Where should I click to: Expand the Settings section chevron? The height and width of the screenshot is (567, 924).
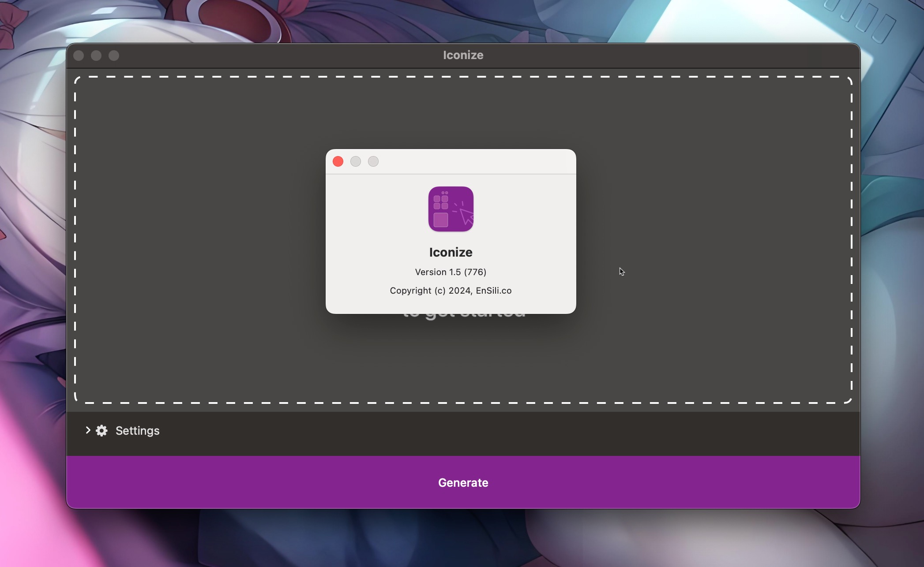(88, 430)
